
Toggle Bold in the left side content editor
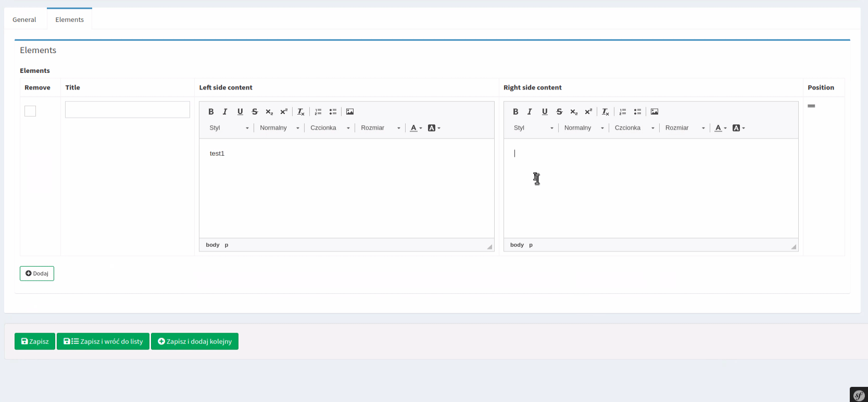[x=211, y=111]
